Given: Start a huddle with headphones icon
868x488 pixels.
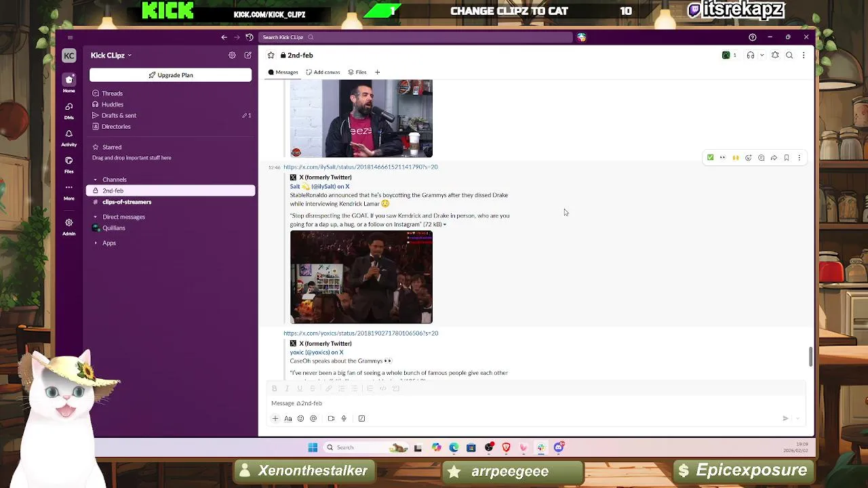Looking at the screenshot, I should [x=751, y=56].
